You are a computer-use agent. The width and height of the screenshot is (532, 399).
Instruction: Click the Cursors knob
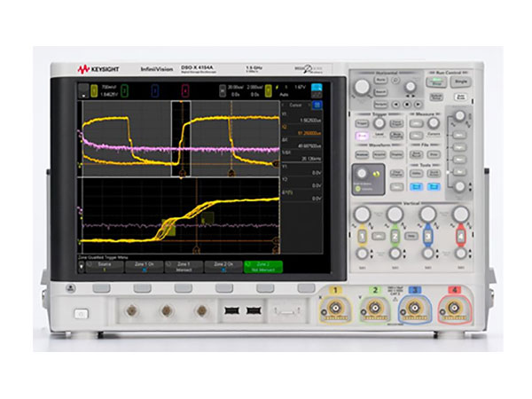[x=433, y=123]
